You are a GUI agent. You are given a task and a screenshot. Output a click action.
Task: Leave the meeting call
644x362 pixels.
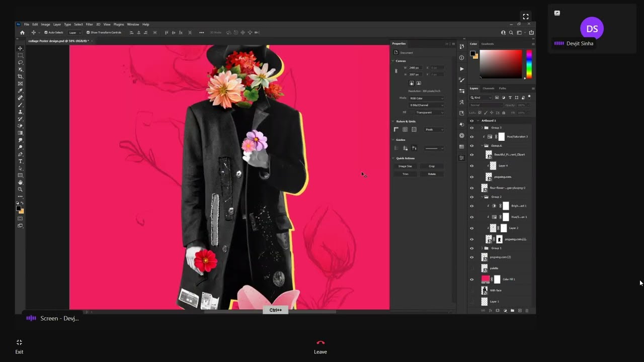(320, 346)
